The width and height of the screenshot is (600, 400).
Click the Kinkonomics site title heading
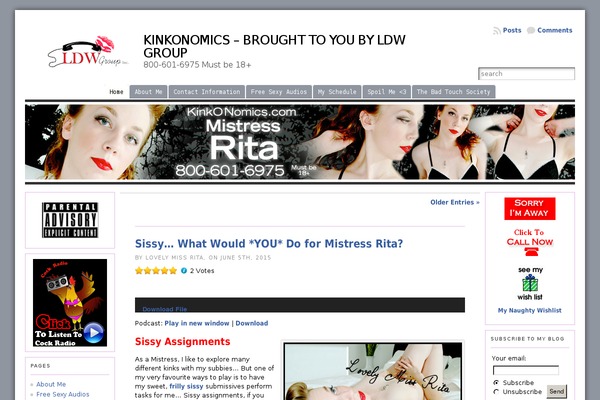(x=274, y=46)
